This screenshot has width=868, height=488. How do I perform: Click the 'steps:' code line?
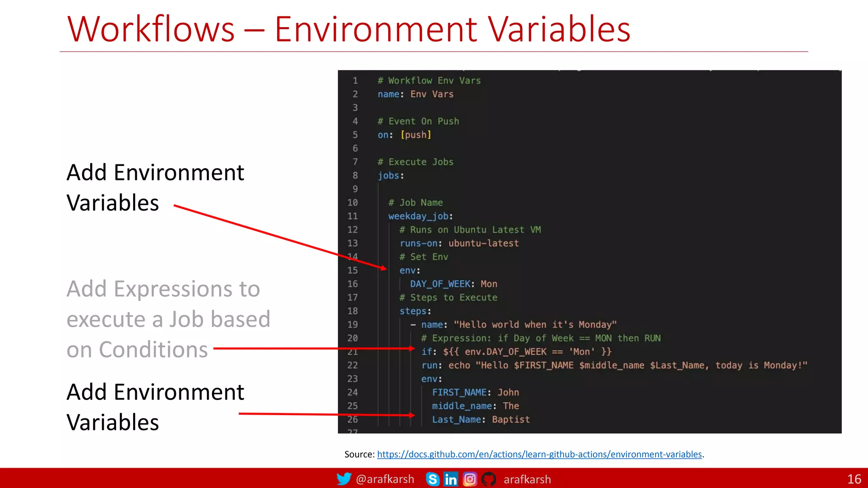(415, 311)
